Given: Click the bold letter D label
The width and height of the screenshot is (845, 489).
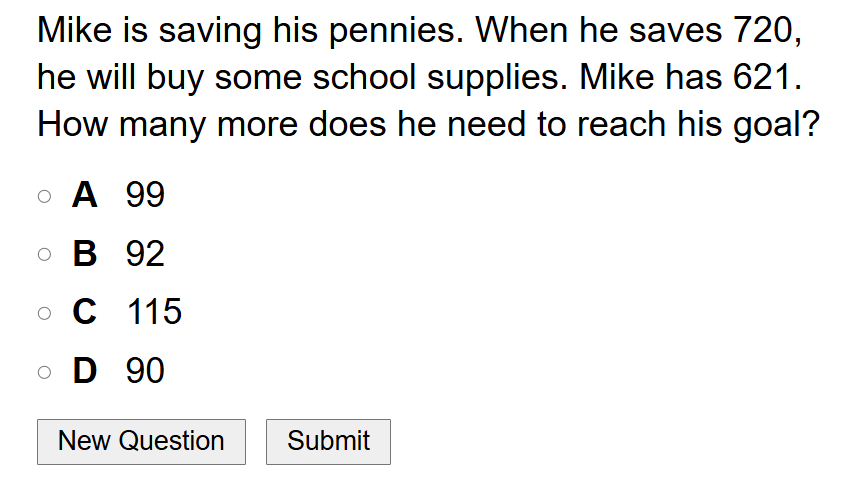Looking at the screenshot, I should click(85, 371).
